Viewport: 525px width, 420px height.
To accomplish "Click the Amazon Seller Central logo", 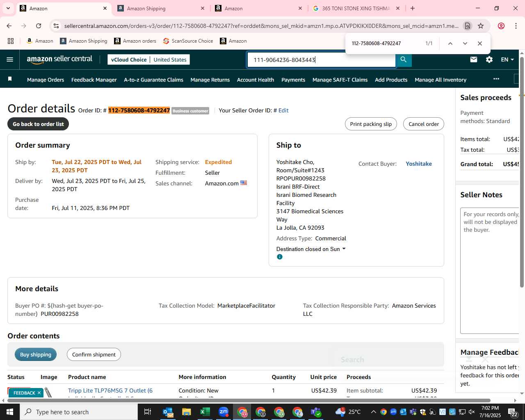I will point(59,59).
